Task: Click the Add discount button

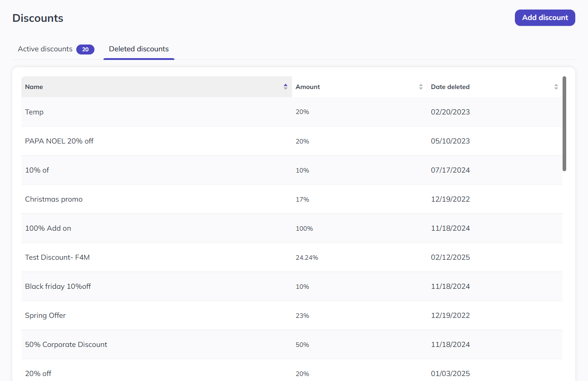Action: click(545, 18)
